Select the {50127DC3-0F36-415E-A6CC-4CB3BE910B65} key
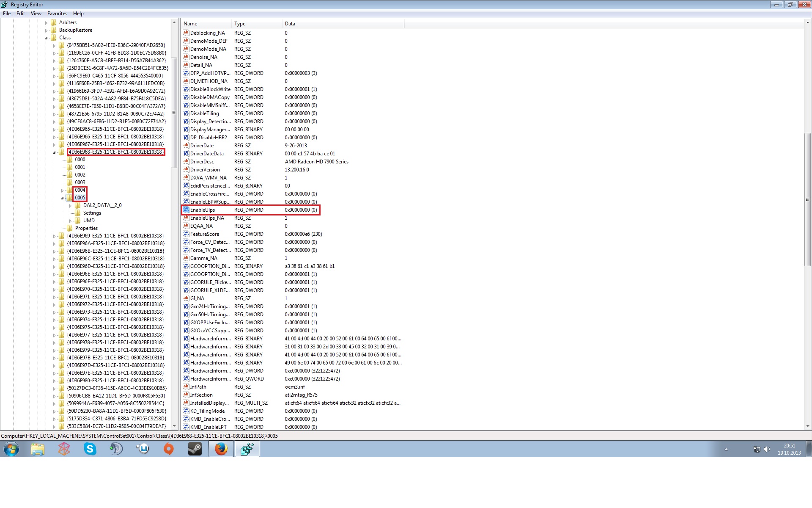This screenshot has width=812, height=508. pyautogui.click(x=117, y=388)
